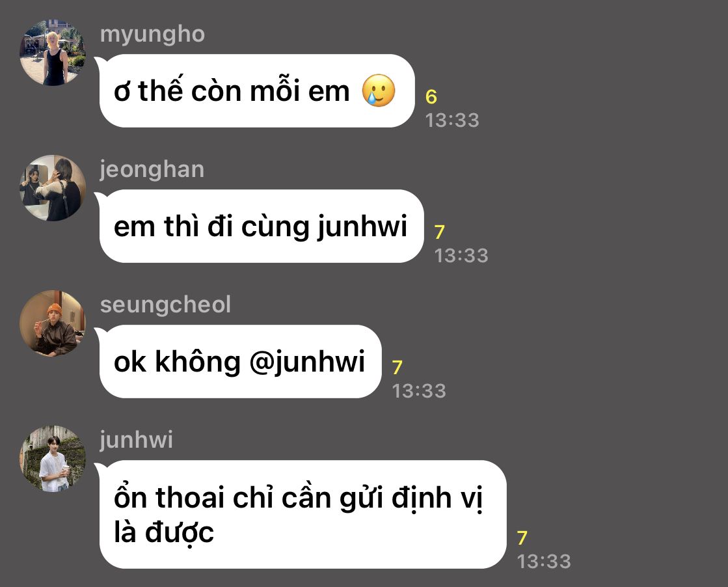Select the message 'ổn thoai chỉ cần gửi định vị'
The width and height of the screenshot is (728, 587).
(x=303, y=515)
